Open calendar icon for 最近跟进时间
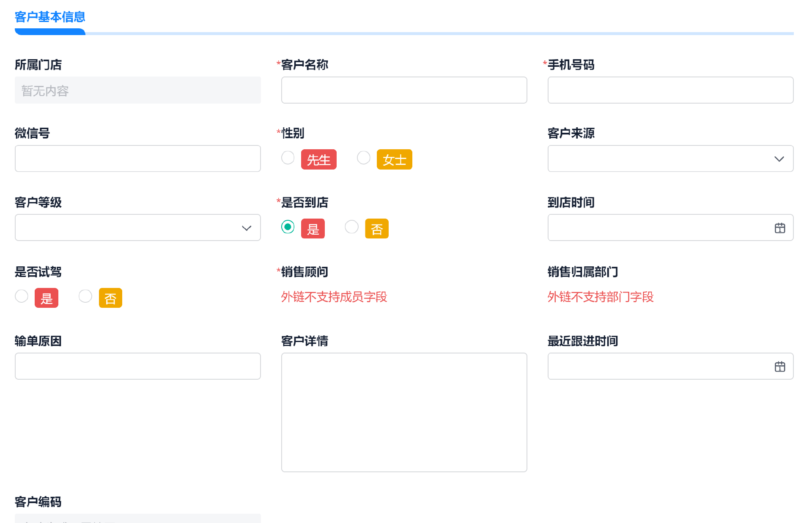 point(779,367)
